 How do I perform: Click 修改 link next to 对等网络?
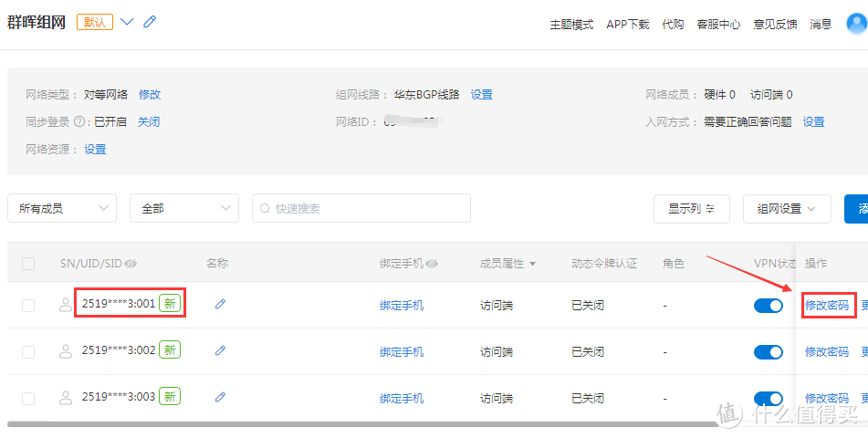point(150,95)
